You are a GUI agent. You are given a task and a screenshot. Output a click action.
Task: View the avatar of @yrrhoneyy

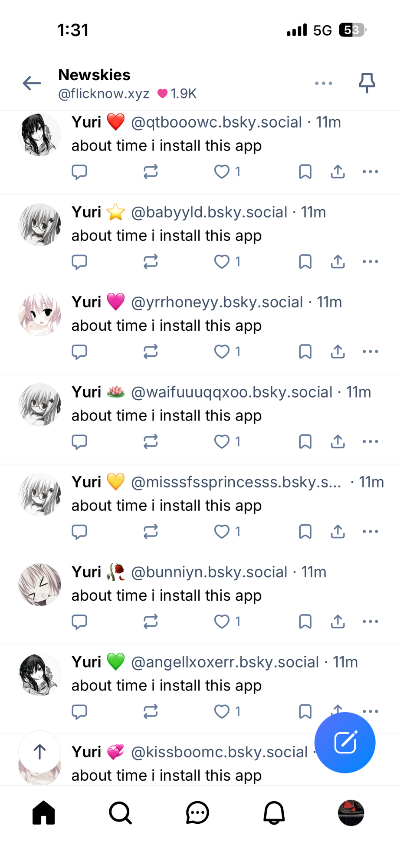40,315
